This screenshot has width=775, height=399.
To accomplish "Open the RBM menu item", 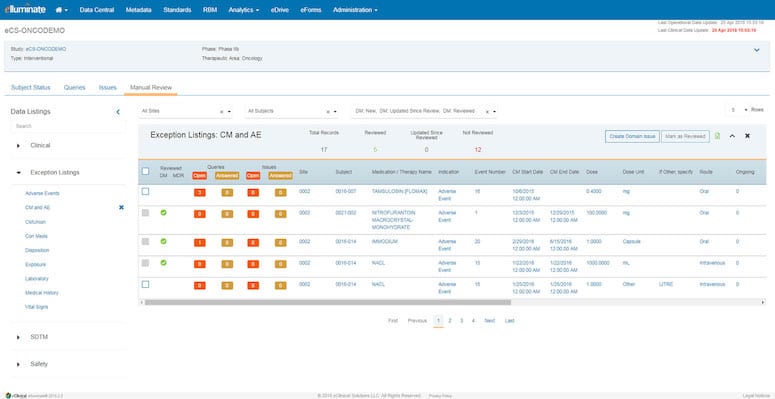I will point(210,10).
